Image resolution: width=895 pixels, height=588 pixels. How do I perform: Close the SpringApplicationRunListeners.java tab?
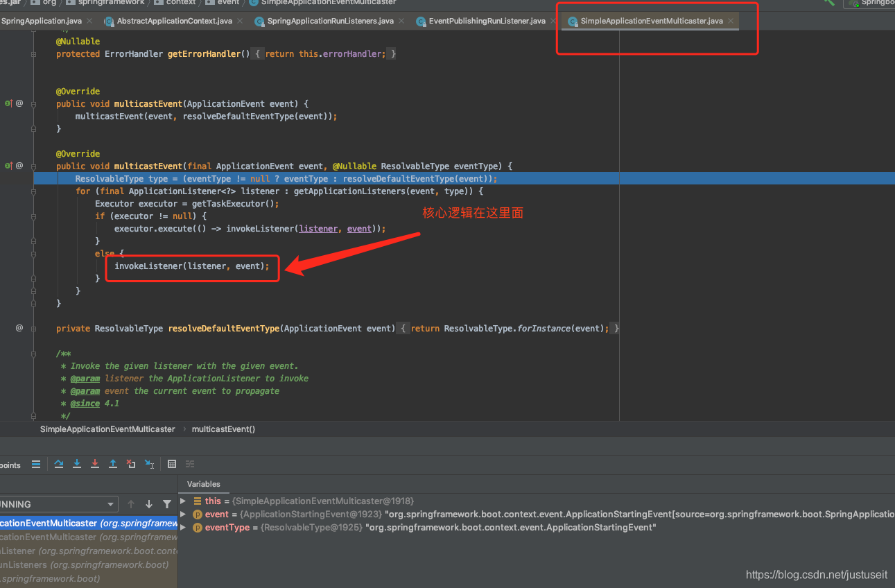(x=402, y=21)
